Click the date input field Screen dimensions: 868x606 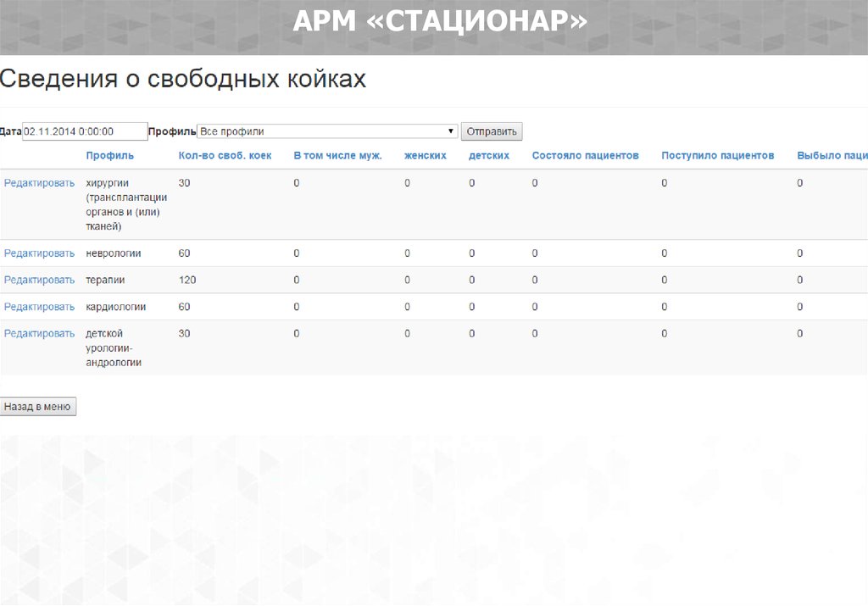[x=85, y=131]
